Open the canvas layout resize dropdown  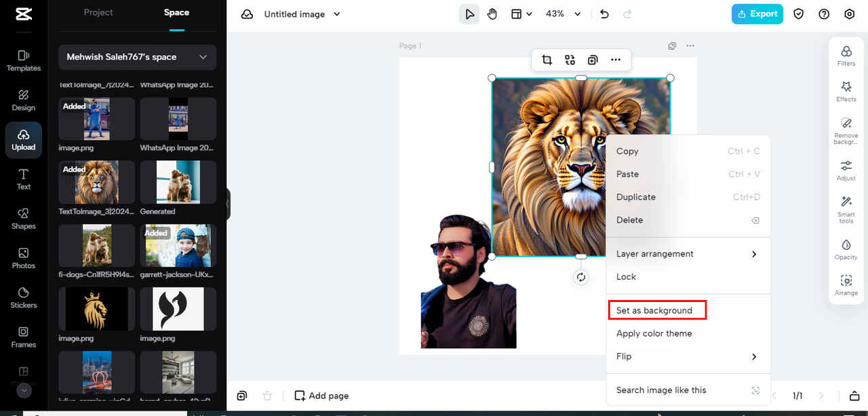pyautogui.click(x=521, y=14)
